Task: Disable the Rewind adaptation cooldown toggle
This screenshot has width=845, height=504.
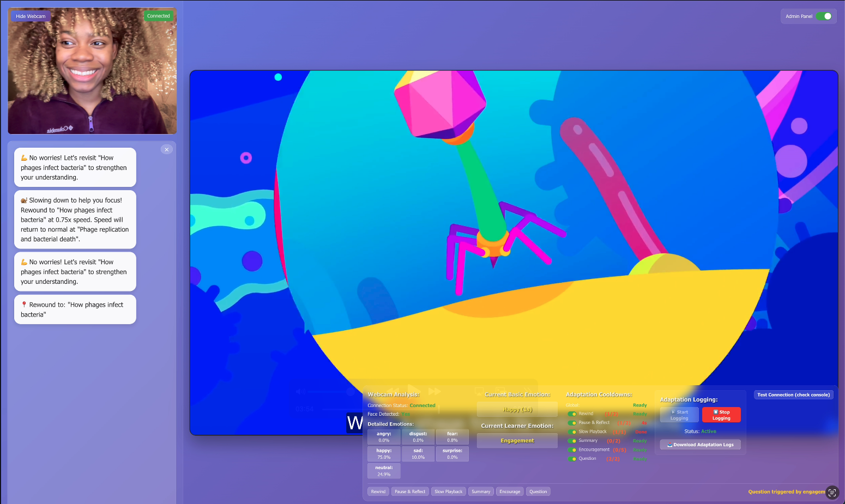Action: (x=571, y=414)
